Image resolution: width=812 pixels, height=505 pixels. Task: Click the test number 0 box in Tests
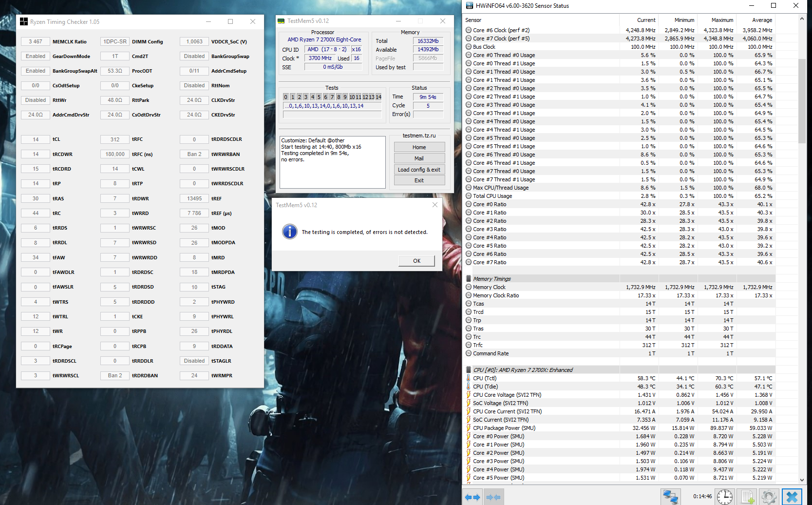[286, 97]
